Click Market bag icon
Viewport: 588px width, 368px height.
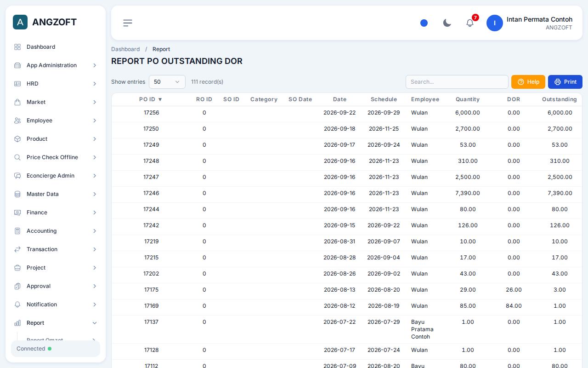(17, 102)
